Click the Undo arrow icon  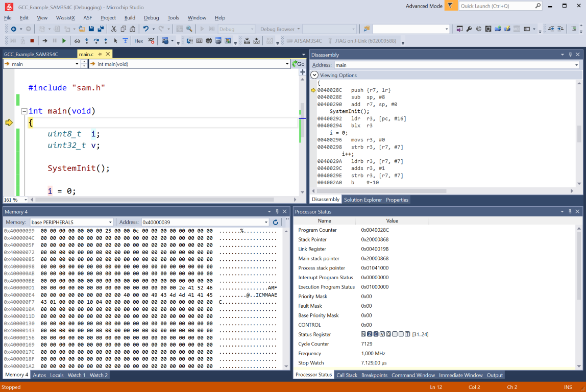click(x=146, y=29)
